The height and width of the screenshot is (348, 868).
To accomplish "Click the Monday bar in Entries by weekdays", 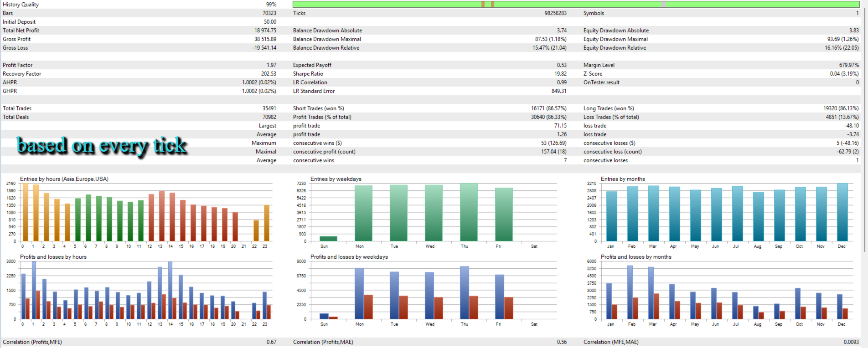I will coord(363,213).
